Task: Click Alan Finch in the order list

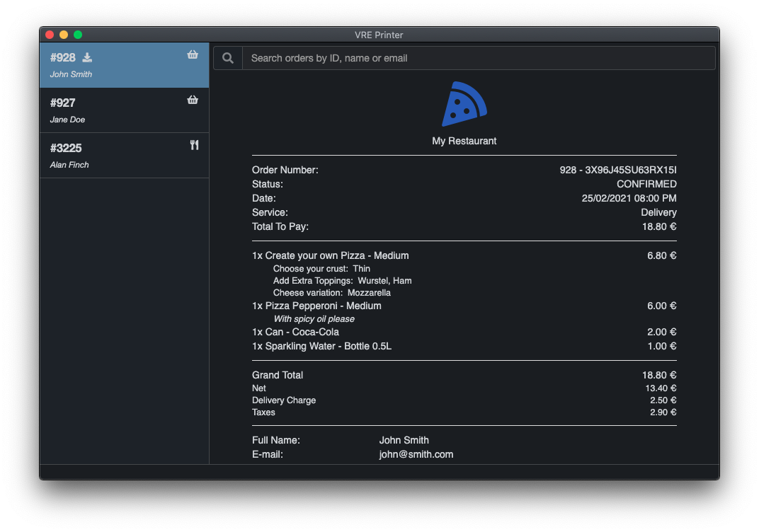Action: coord(69,165)
